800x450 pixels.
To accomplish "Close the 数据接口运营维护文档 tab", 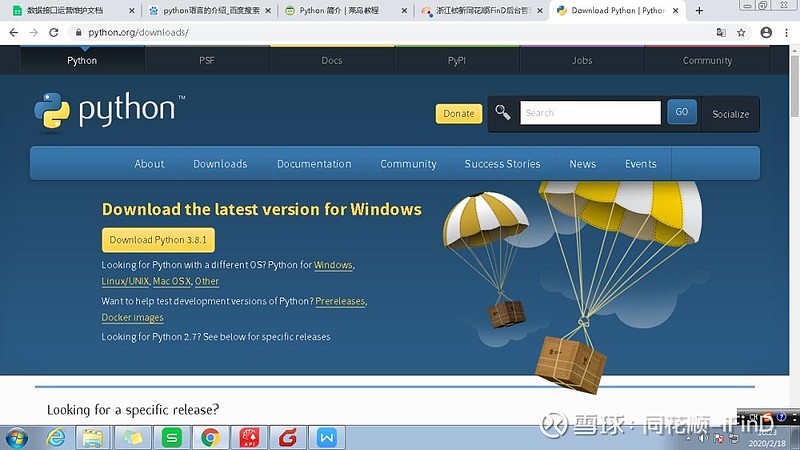I will click(x=132, y=10).
